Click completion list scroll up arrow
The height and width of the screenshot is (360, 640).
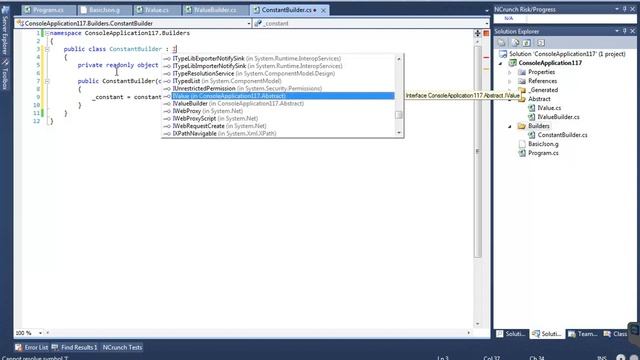[399, 59]
